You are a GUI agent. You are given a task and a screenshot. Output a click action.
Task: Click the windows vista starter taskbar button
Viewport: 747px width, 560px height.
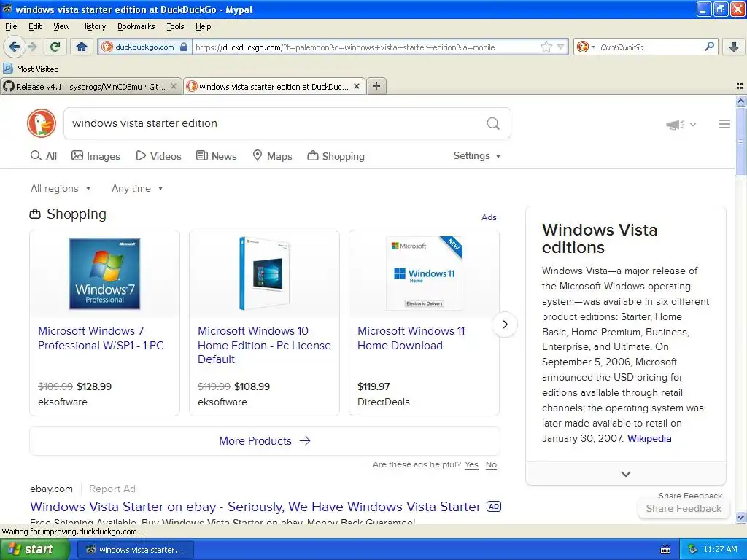(135, 550)
